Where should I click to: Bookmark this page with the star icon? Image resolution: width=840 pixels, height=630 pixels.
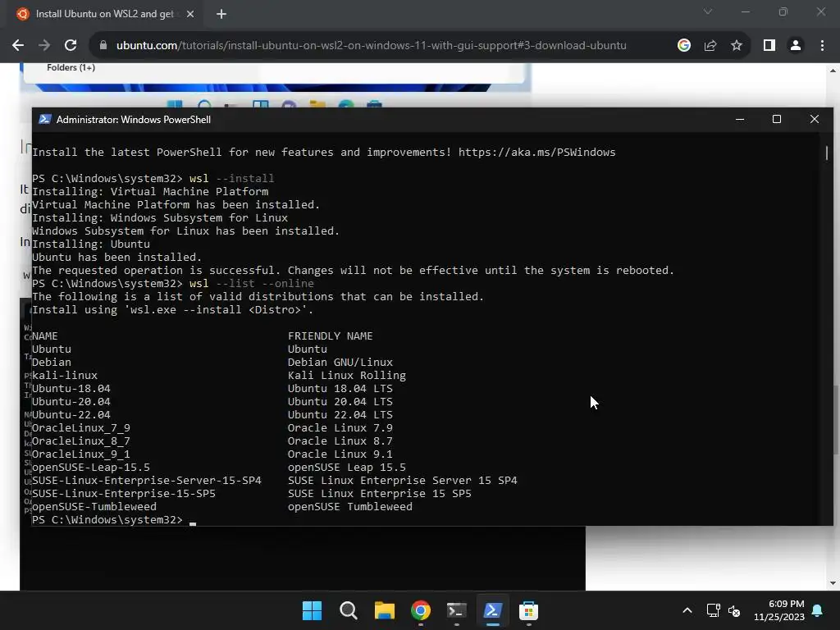pyautogui.click(x=737, y=46)
